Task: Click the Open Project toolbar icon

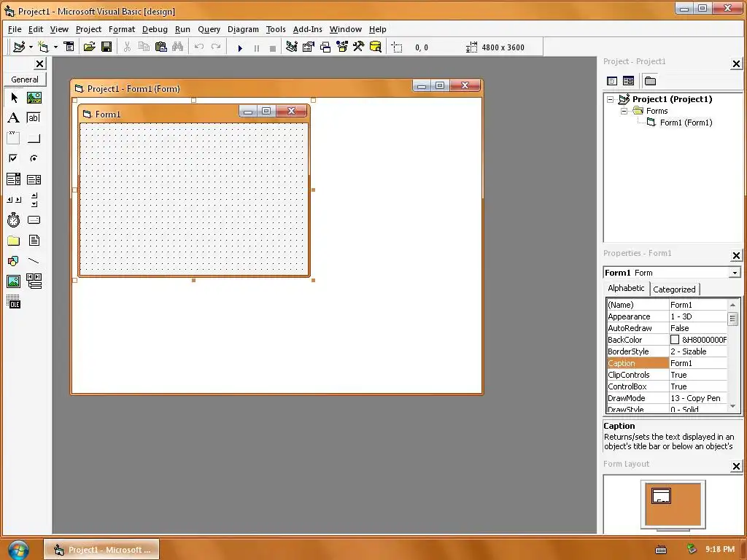Action: tap(89, 47)
